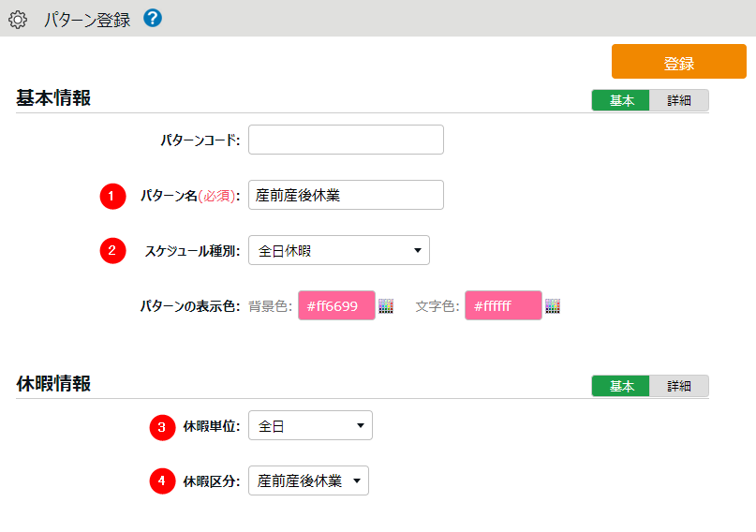Viewport: 756px width, 532px height.
Task: Click the #ff6699 background color field
Action: click(335, 305)
